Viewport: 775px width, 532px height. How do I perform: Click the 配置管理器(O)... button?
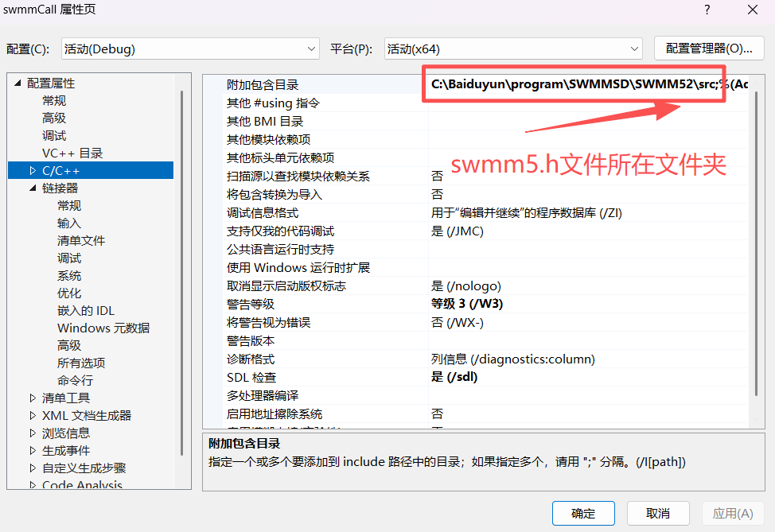point(709,49)
